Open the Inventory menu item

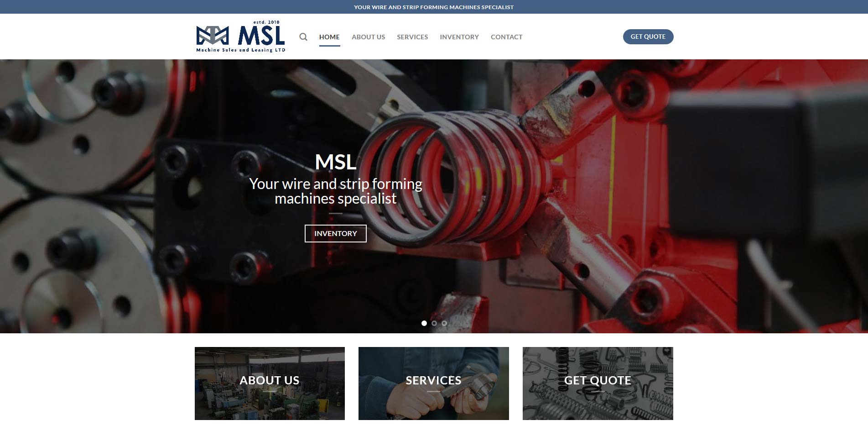(459, 37)
